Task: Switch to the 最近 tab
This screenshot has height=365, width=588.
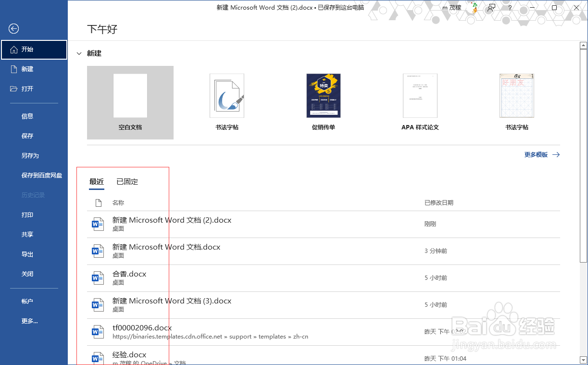Action: 97,182
